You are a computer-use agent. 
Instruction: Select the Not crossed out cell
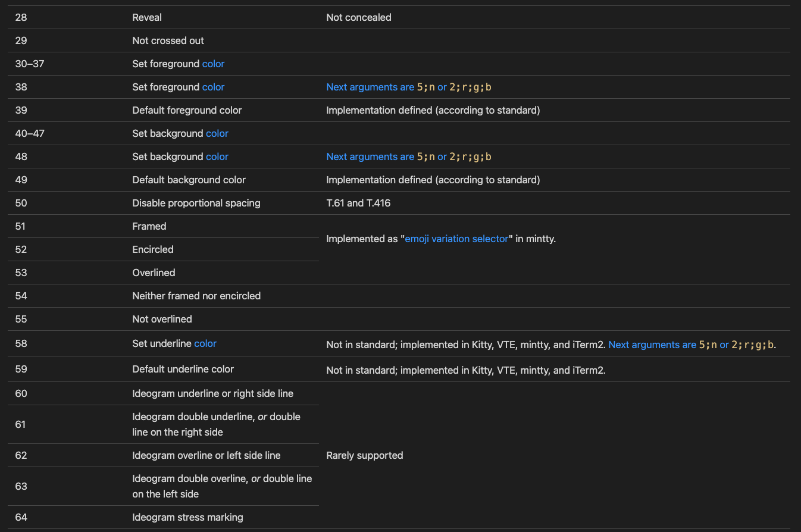(x=168, y=40)
